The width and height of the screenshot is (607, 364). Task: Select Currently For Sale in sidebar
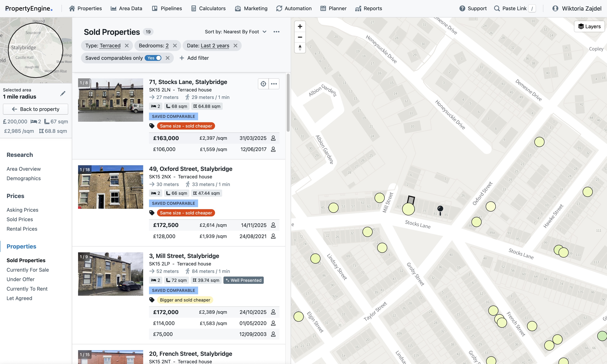28,270
